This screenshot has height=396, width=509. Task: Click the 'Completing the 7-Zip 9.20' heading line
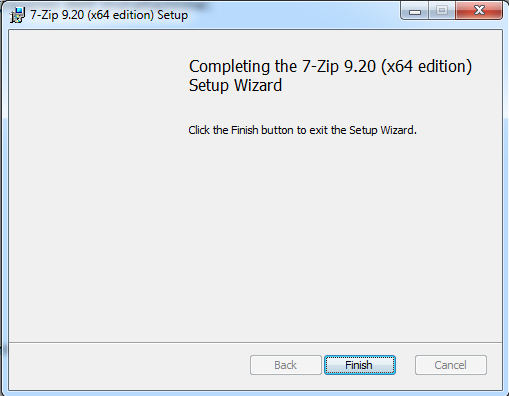(x=330, y=66)
